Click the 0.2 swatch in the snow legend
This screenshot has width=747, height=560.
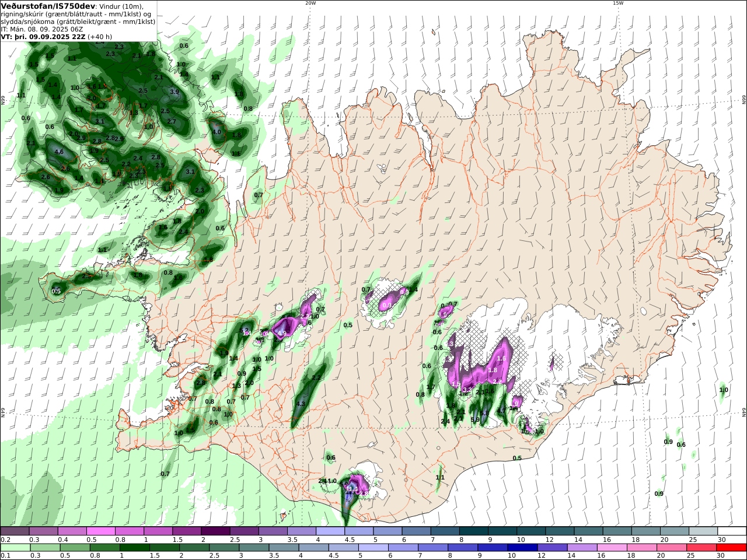(15, 531)
